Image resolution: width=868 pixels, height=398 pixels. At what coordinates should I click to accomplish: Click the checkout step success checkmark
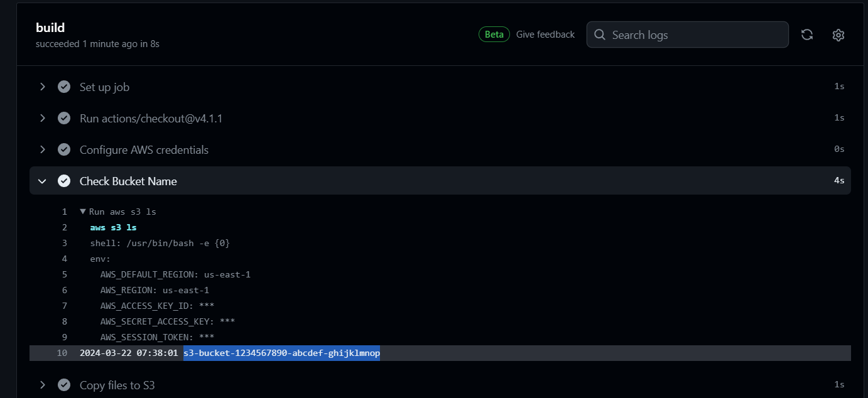coord(64,118)
